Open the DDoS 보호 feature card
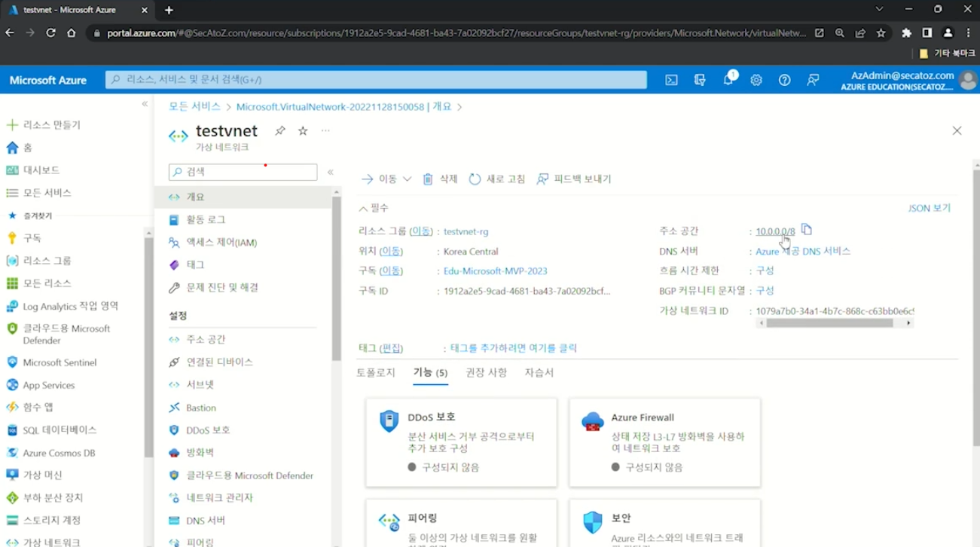This screenshot has height=547, width=980. [461, 442]
